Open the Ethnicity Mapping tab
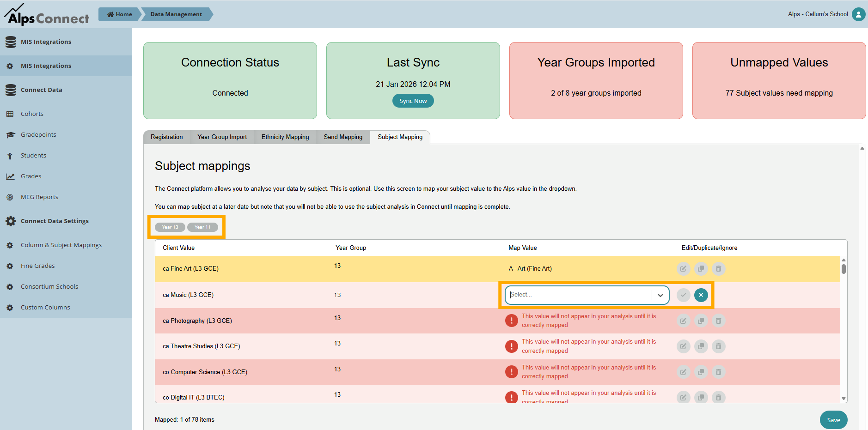 tap(285, 137)
